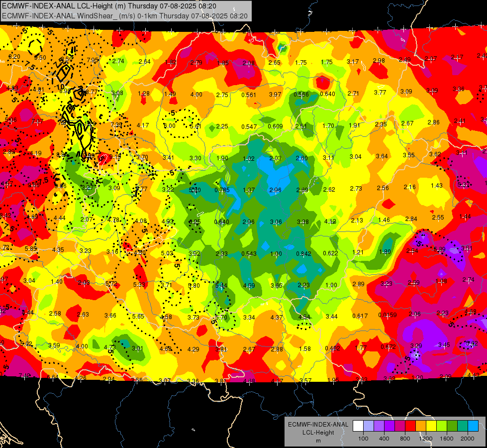Click the wind shear value 0.609

click(275, 126)
